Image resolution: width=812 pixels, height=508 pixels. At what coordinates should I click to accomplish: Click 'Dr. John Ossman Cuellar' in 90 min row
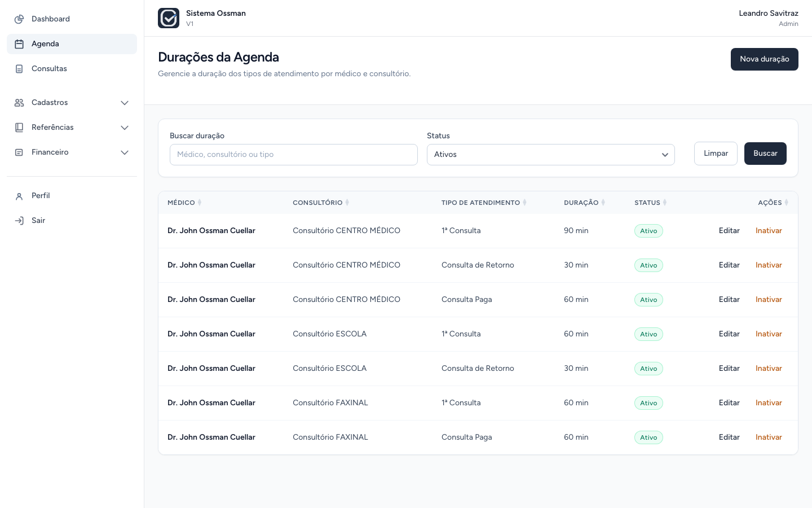click(x=211, y=231)
